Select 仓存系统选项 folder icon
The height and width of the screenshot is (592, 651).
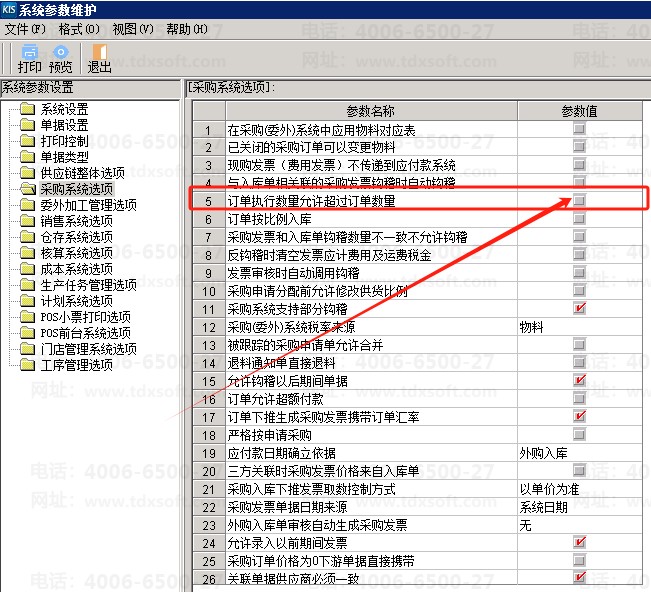click(x=27, y=237)
